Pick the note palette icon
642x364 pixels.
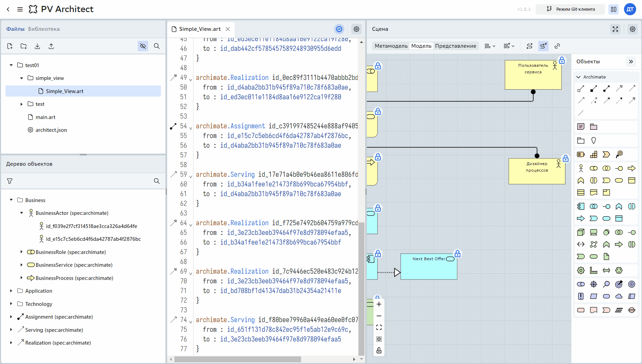(x=581, y=127)
